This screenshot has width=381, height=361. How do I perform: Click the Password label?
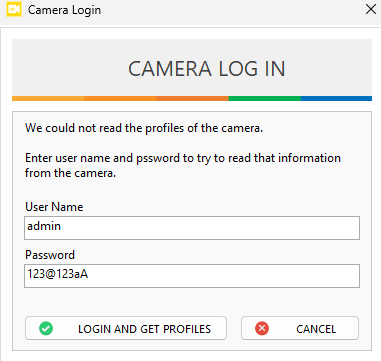point(50,255)
